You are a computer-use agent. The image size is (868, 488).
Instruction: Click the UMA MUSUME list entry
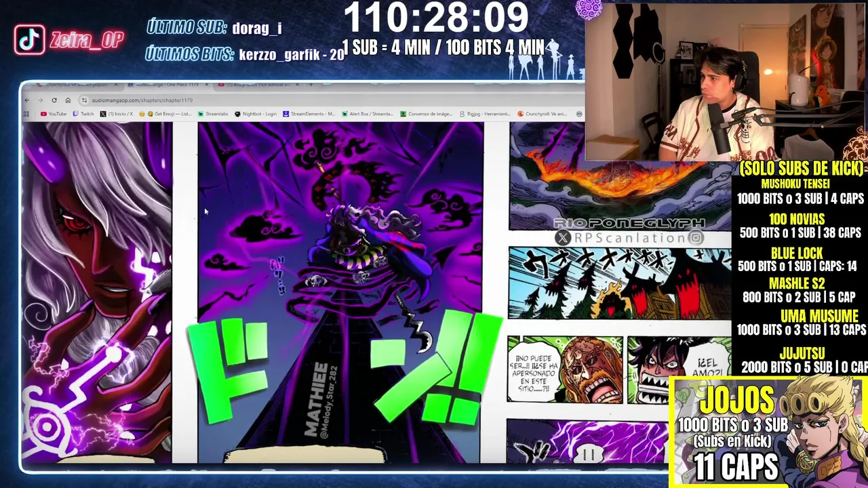802,323
